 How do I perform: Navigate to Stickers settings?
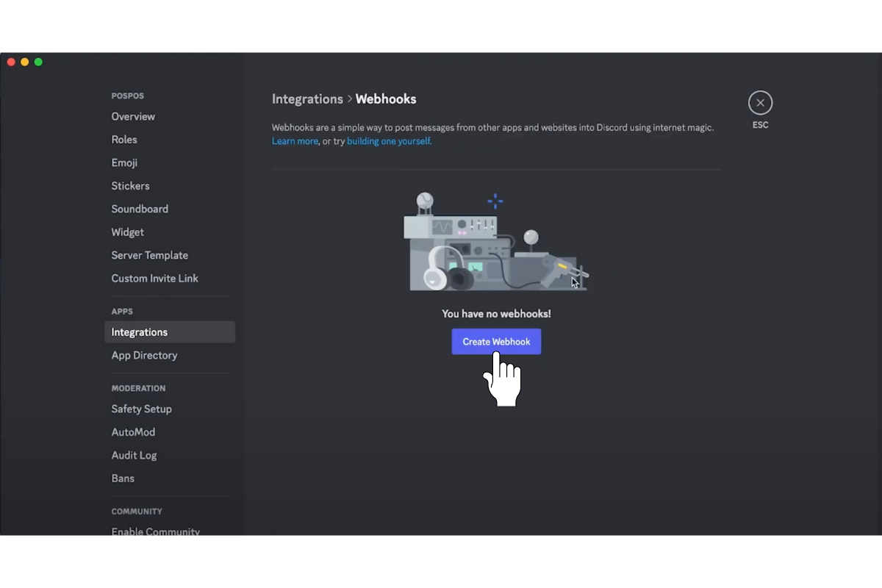click(130, 186)
